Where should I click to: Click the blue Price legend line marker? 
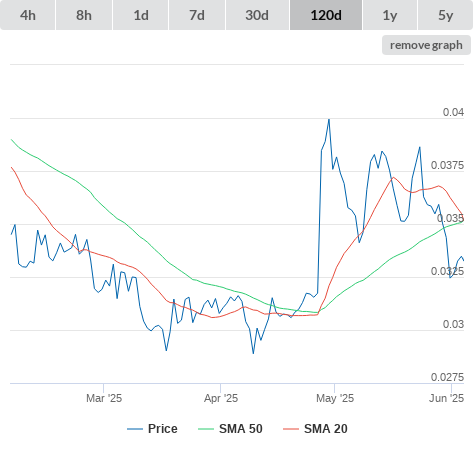coord(135,429)
